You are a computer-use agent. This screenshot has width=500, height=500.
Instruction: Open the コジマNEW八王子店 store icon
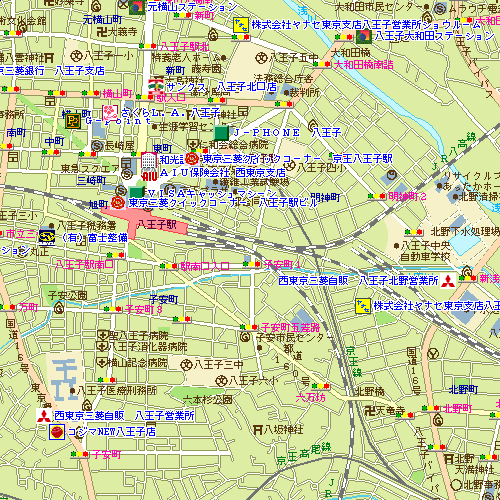pos(57,432)
